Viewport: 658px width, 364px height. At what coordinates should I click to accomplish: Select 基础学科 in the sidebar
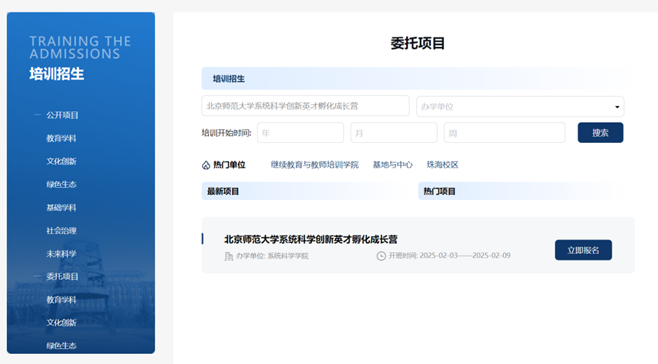61,207
